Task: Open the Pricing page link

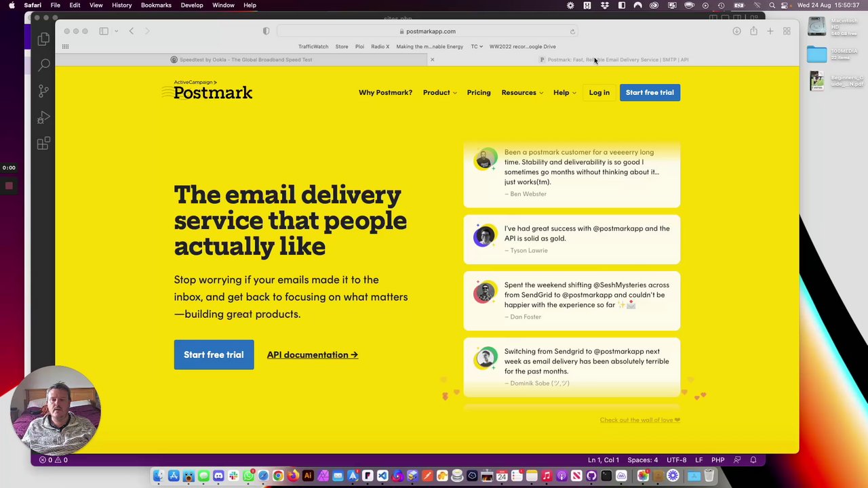Action: click(479, 93)
